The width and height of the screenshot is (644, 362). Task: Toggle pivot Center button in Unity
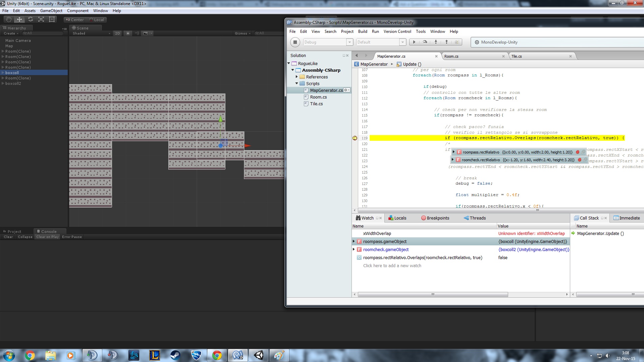75,20
